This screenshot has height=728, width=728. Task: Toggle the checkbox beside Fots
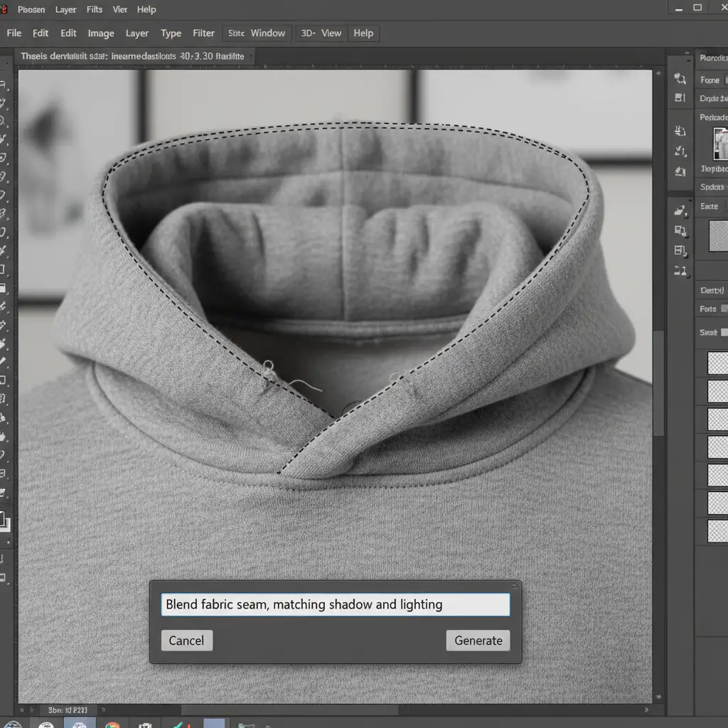coord(724,309)
